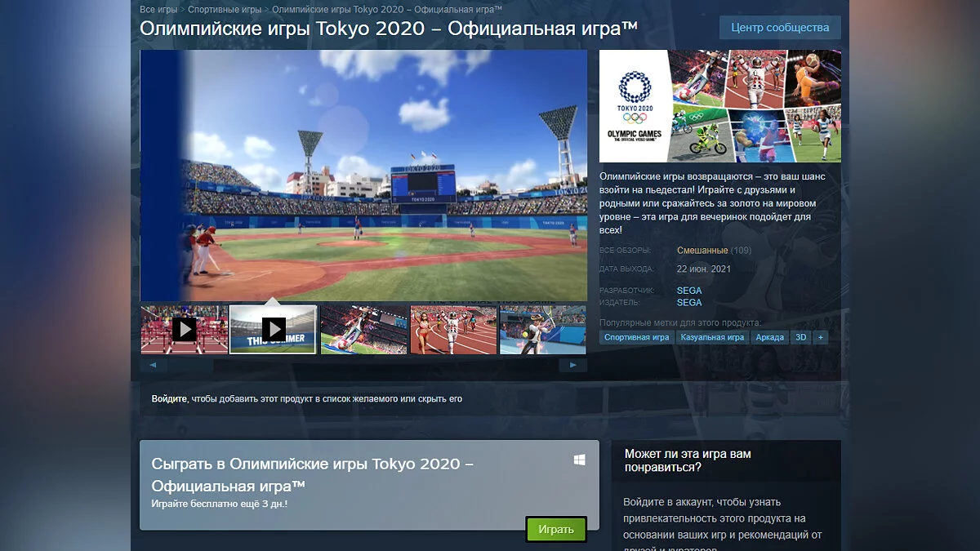Select the football kick screenshot thumbnail

click(x=363, y=330)
